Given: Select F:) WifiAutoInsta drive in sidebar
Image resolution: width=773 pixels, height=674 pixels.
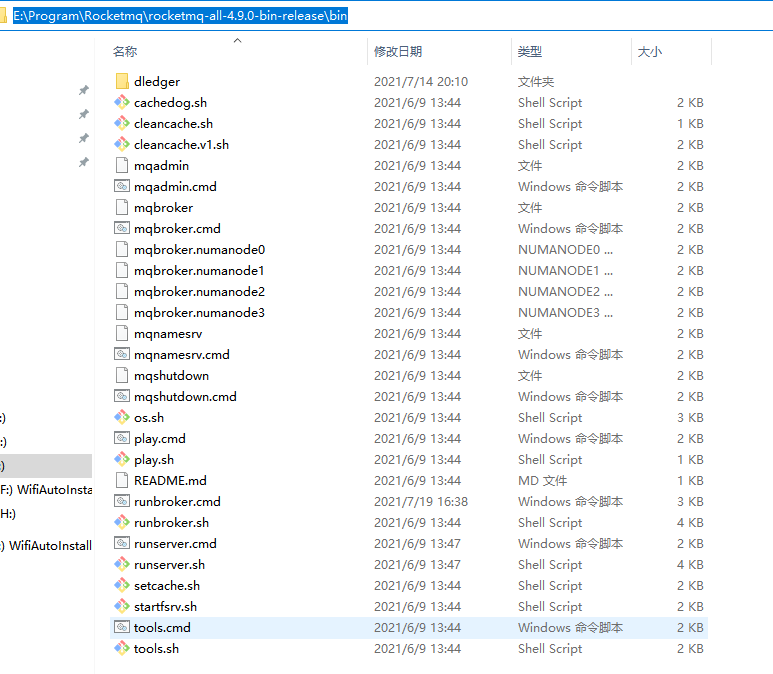Looking at the screenshot, I should (46, 490).
